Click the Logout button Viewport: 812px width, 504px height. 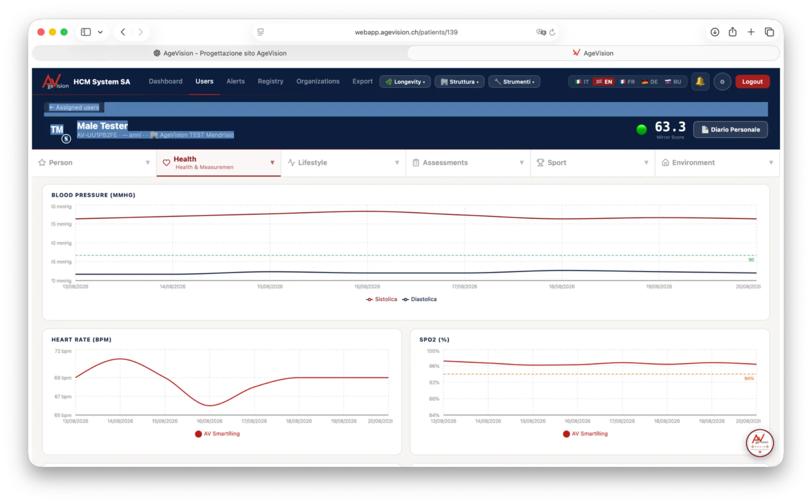click(752, 82)
